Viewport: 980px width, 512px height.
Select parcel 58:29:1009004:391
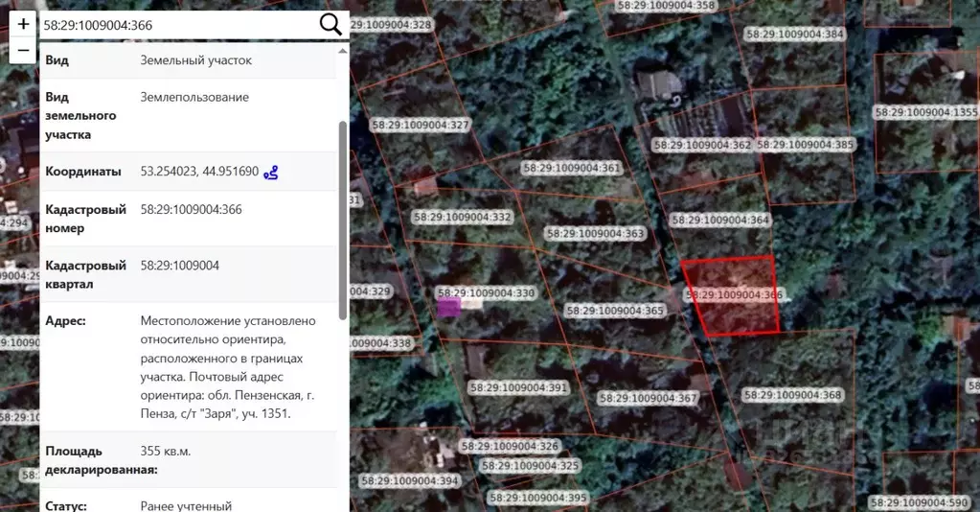coord(518,388)
